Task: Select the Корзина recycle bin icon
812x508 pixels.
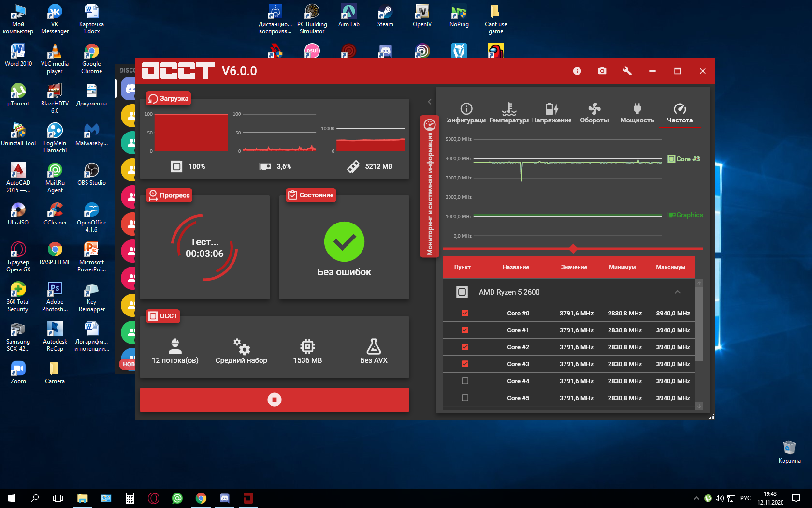Action: 789,452
